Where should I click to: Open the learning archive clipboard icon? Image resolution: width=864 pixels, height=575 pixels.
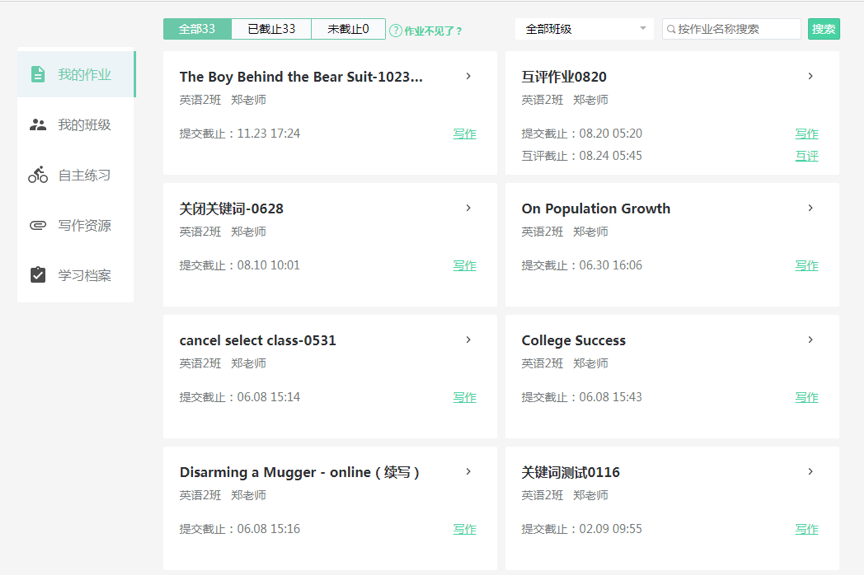coord(38,275)
